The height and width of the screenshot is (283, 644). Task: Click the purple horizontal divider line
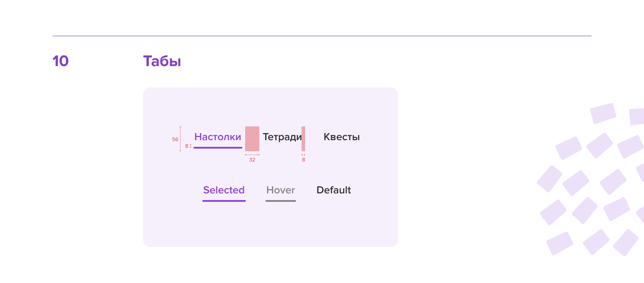(x=322, y=35)
